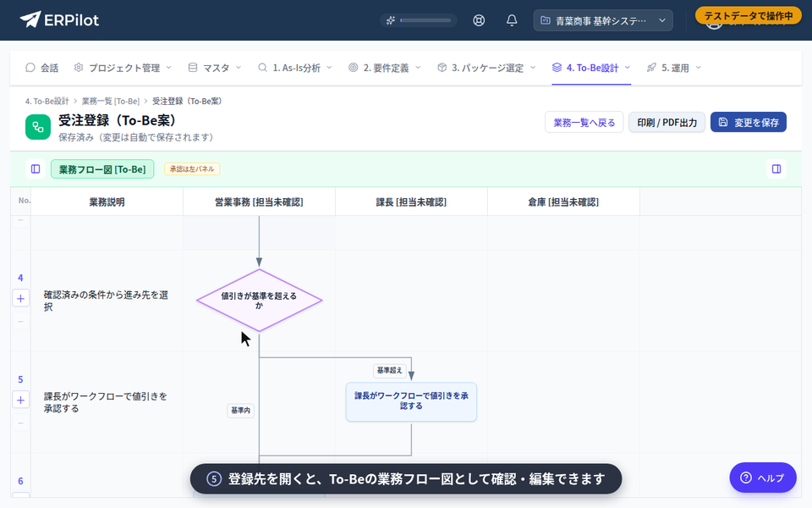Click 印刷 / PDF出力 button
812x508 pixels.
pos(667,122)
